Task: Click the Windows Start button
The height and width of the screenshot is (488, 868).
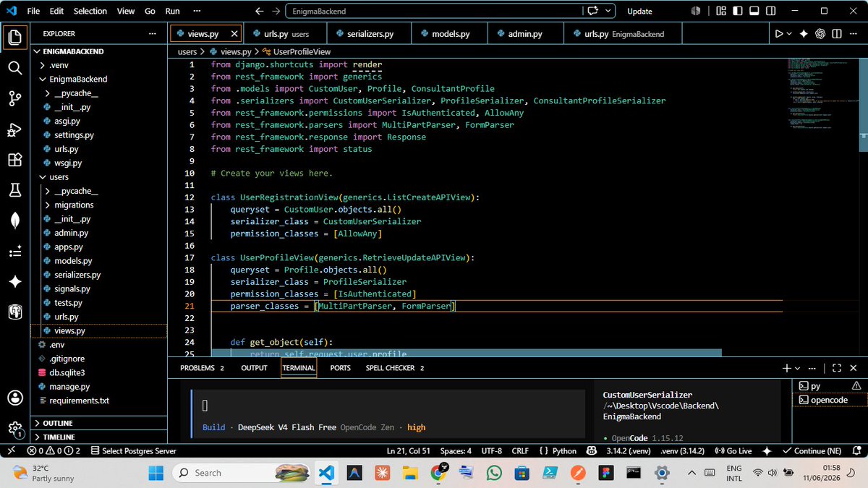Action: [x=156, y=473]
